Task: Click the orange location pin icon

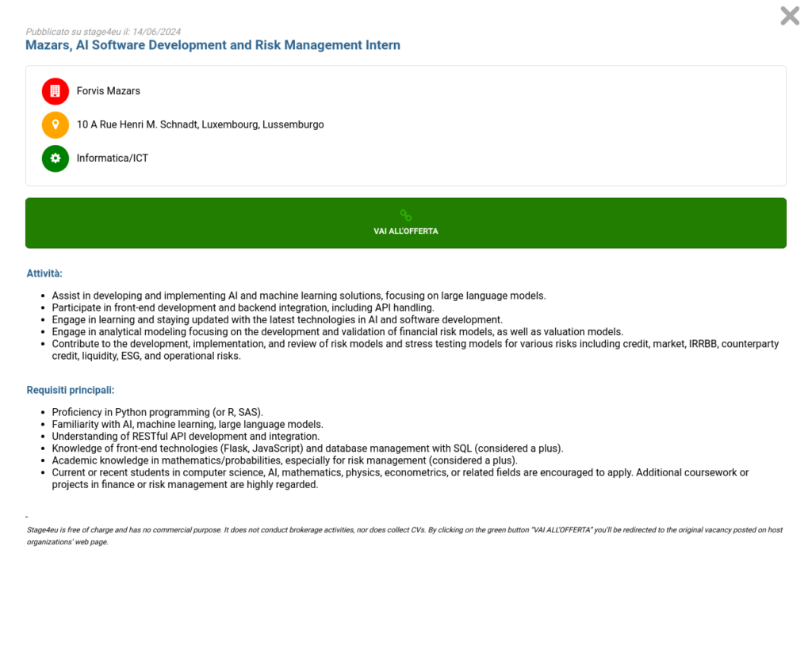Action: pos(56,125)
